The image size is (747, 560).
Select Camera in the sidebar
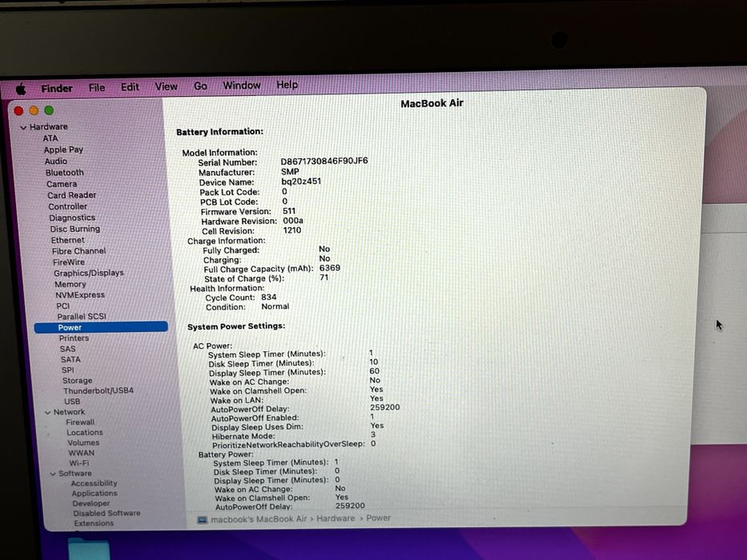pyautogui.click(x=62, y=184)
